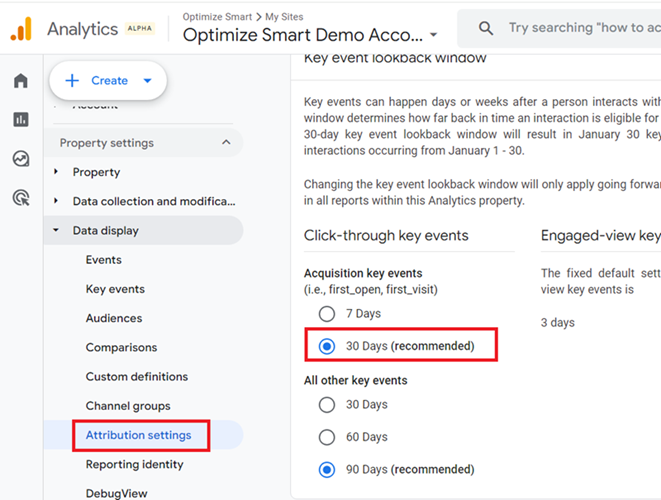Collapse the Property settings section
This screenshot has width=661, height=500.
point(226,142)
